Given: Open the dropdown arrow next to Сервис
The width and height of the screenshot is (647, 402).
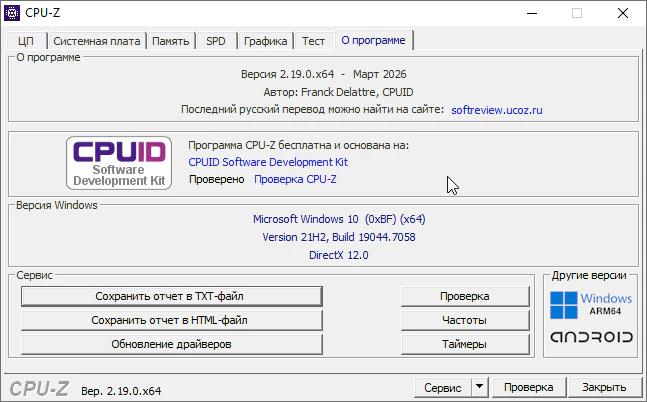Looking at the screenshot, I should [479, 387].
